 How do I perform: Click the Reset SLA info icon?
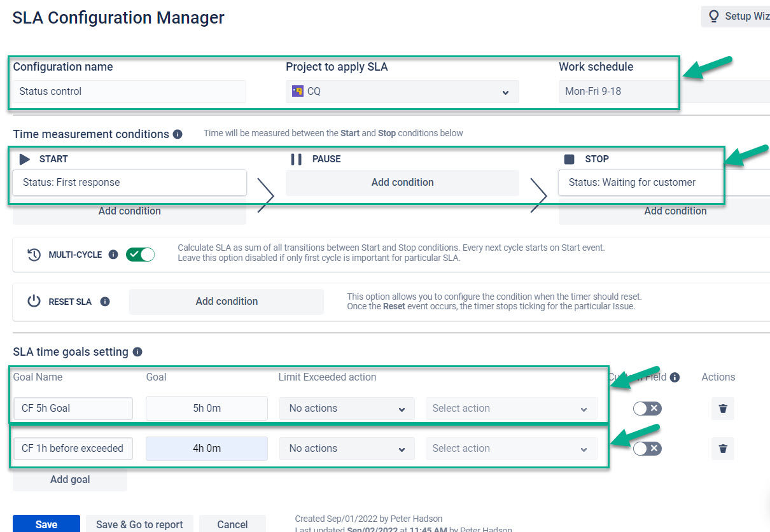click(105, 302)
